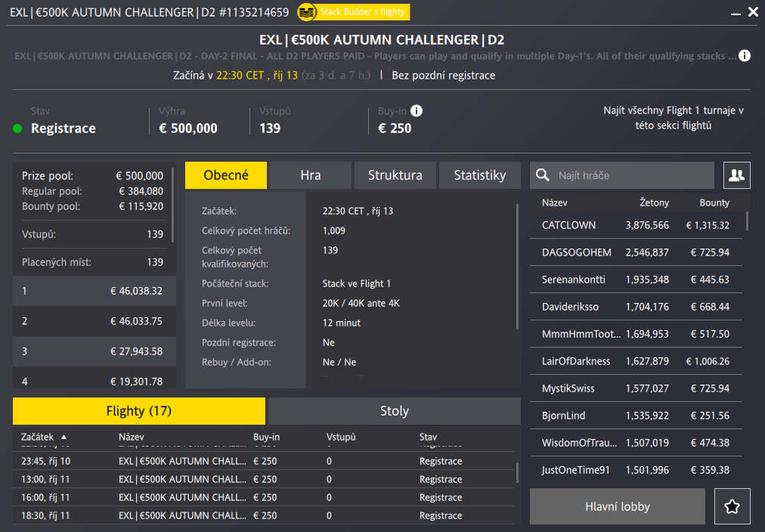Click the Najít hráče search field

pyautogui.click(x=631, y=175)
